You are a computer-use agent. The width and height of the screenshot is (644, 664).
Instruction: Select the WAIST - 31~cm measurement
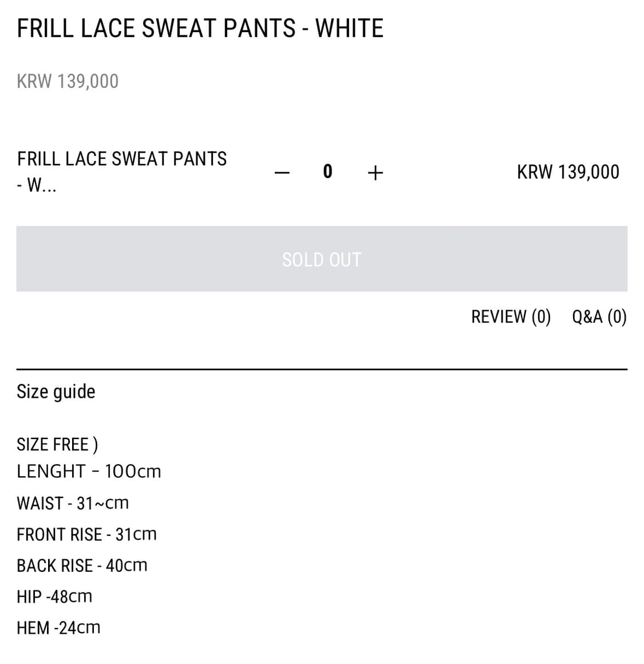pos(73,503)
